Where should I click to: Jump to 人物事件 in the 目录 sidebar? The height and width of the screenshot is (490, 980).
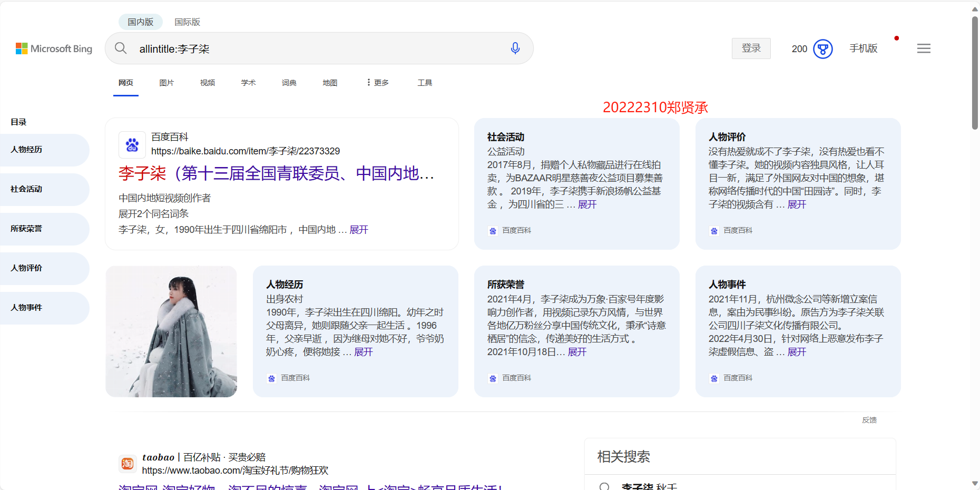[44, 308]
